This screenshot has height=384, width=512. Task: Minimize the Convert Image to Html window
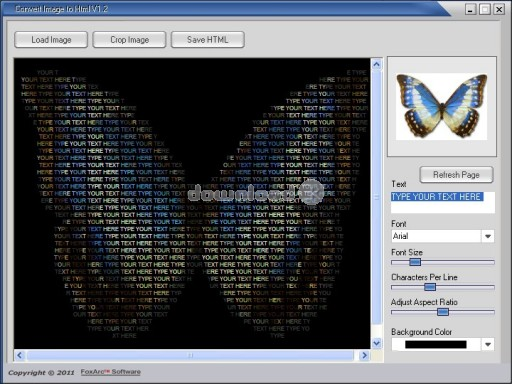[x=470, y=9]
